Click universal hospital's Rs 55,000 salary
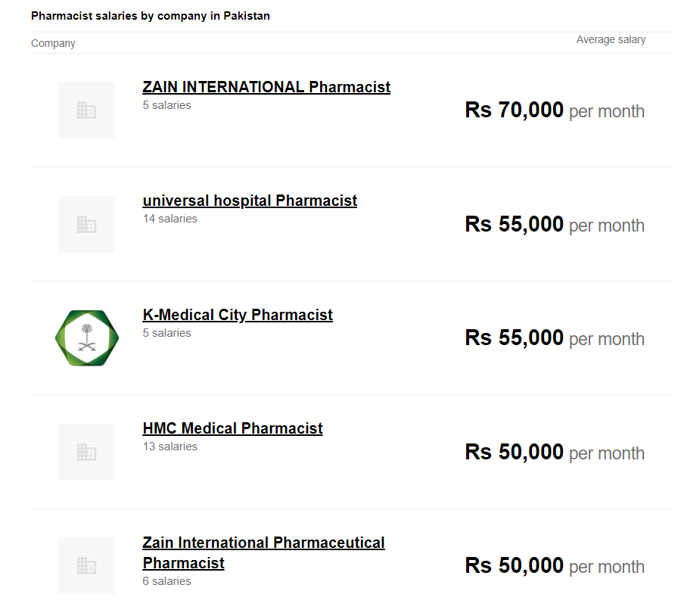Viewport: 681px width, 616px height. [x=554, y=225]
